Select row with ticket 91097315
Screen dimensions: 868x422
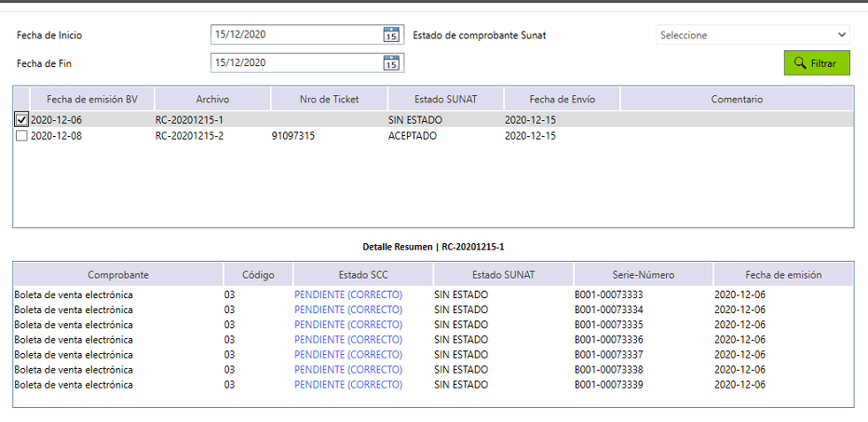305,136
